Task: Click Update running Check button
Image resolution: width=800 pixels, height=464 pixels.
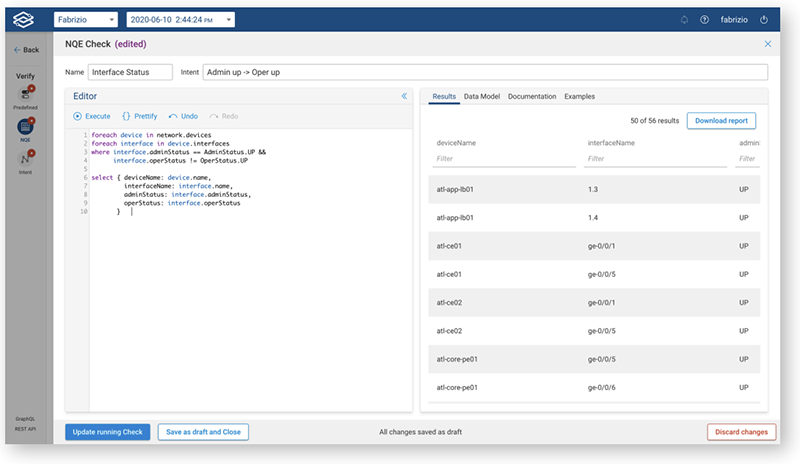Action: (108, 432)
